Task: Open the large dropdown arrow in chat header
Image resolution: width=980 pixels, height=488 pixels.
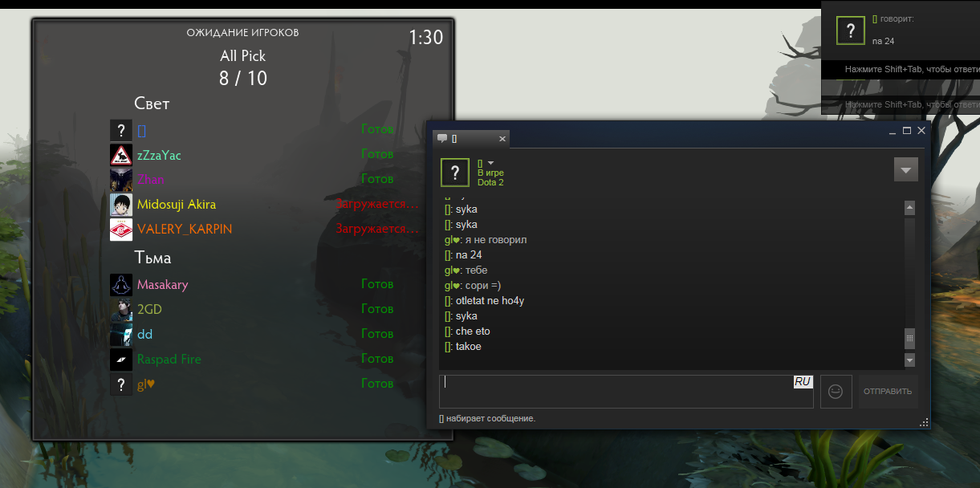Action: coord(906,170)
